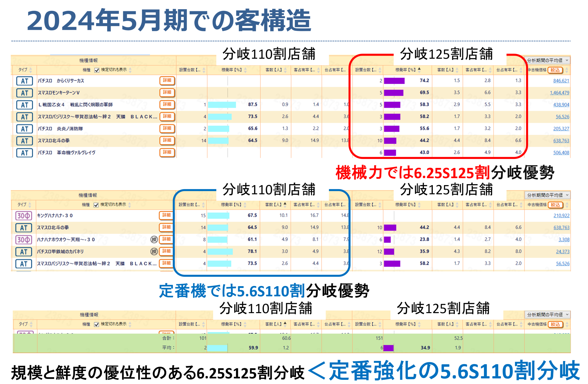588x384 pixels.
Task: Open the 3,308 price link
Action: tap(564, 240)
